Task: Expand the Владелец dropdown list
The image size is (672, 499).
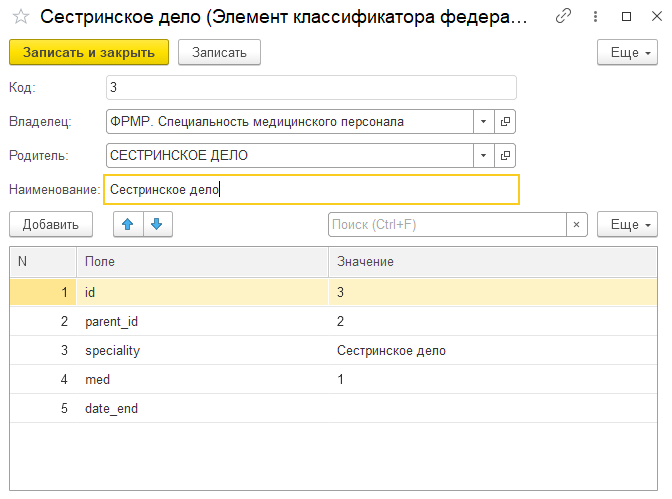Action: pyautogui.click(x=483, y=122)
